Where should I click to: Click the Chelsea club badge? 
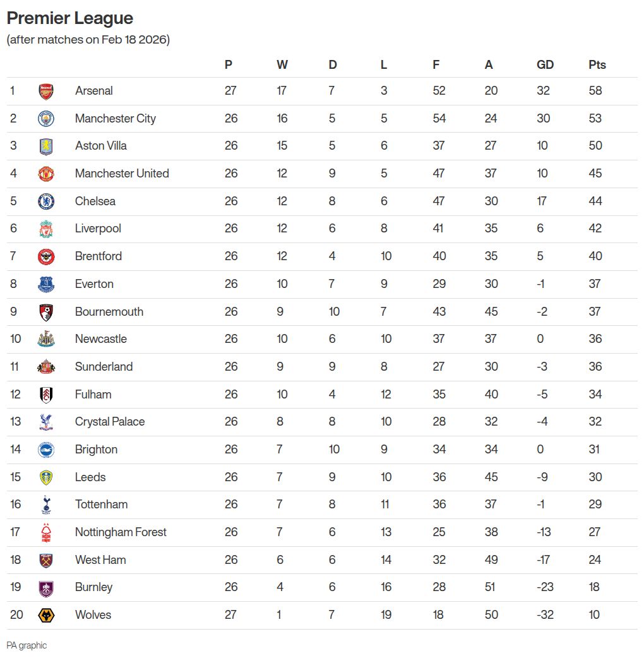46,201
